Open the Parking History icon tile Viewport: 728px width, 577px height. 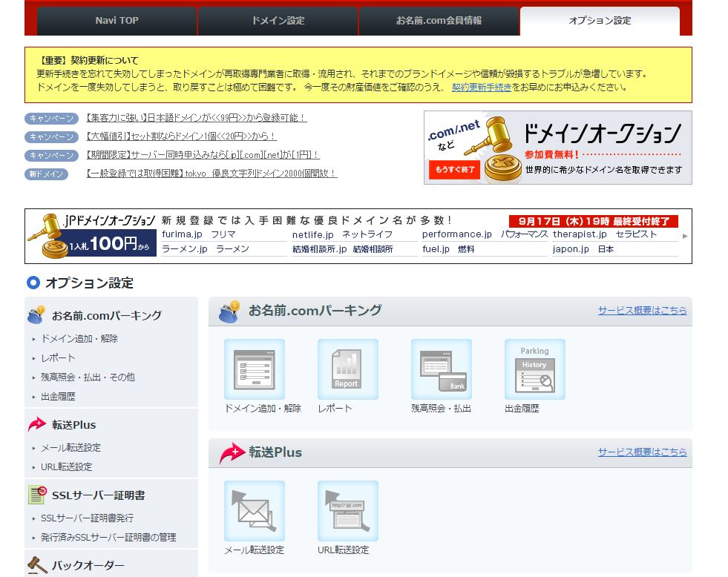(x=535, y=369)
